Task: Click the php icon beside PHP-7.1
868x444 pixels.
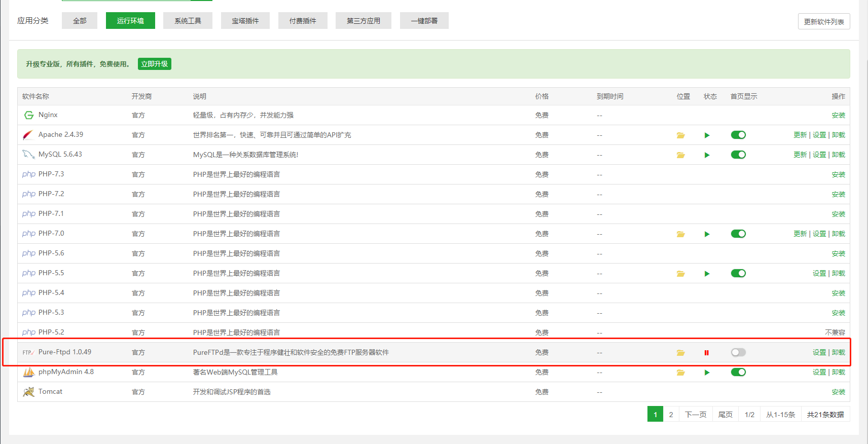Action: 29,214
